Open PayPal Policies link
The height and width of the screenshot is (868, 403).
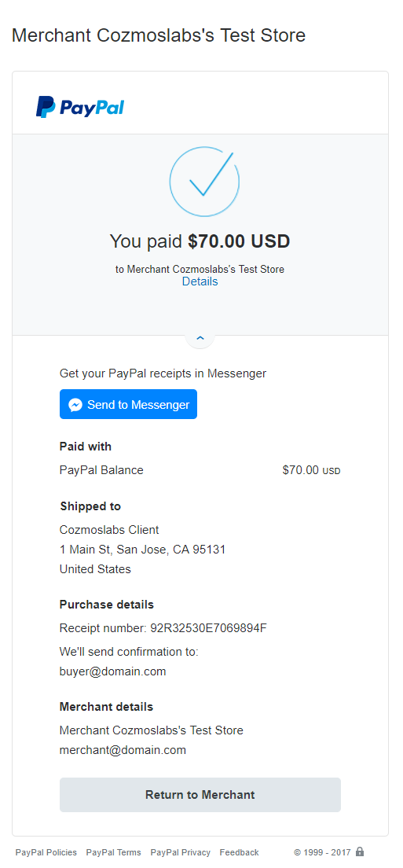46,852
